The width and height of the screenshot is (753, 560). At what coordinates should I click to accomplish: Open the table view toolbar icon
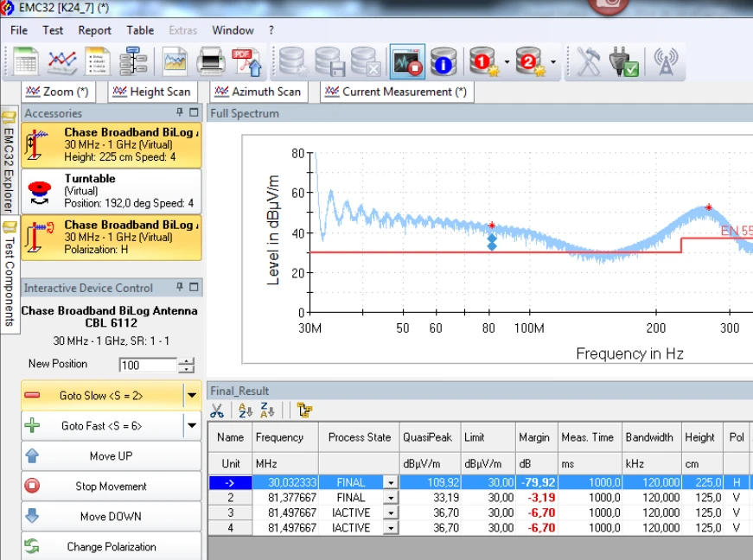(x=25, y=62)
